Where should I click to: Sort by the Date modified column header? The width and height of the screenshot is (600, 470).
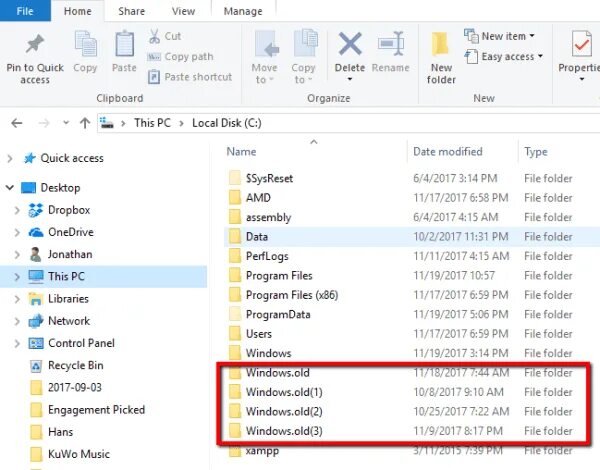point(448,152)
